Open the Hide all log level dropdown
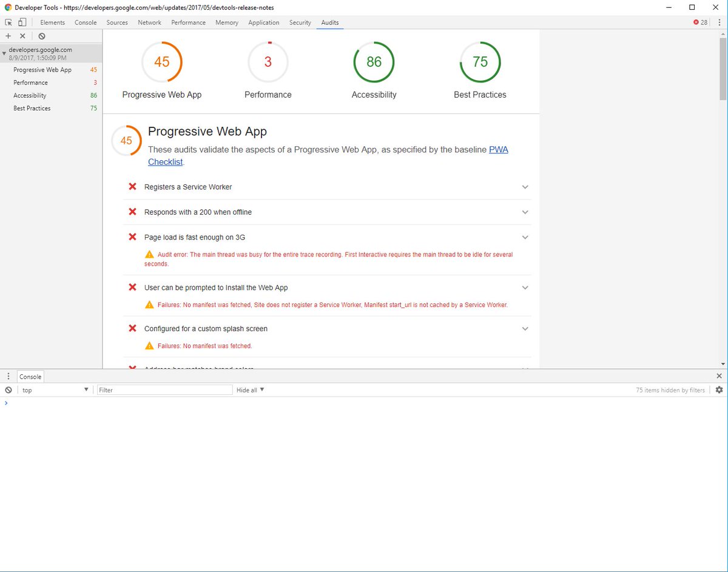728x572 pixels. [x=250, y=390]
